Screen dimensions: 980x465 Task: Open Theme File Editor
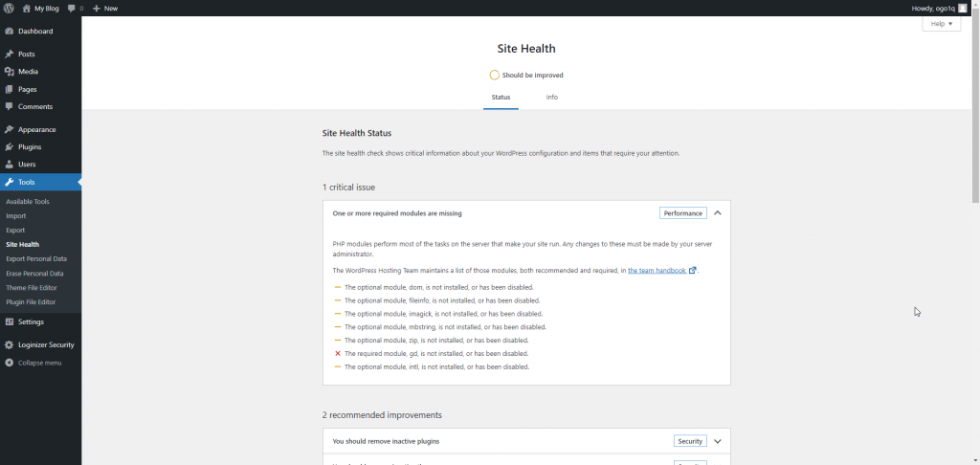click(32, 288)
